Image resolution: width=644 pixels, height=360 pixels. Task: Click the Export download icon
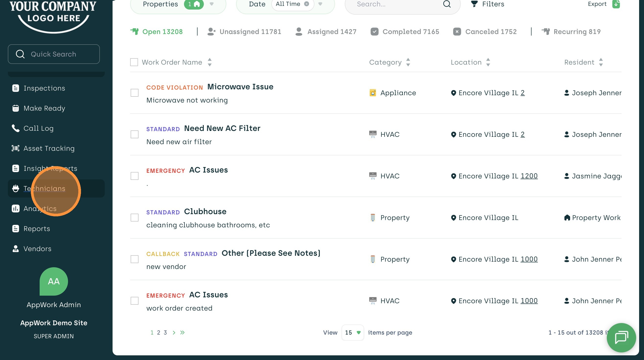(616, 4)
